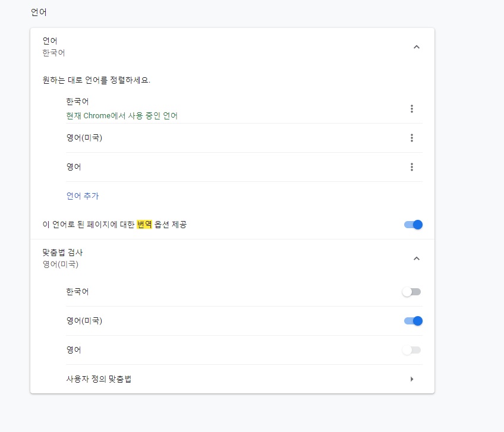Select the 한국어 entry in language list
The height and width of the screenshot is (432, 504).
tap(78, 102)
